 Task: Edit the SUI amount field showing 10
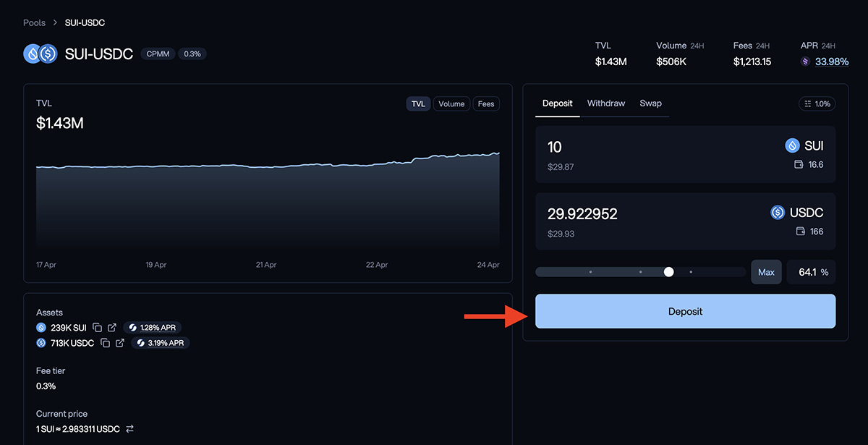point(555,147)
